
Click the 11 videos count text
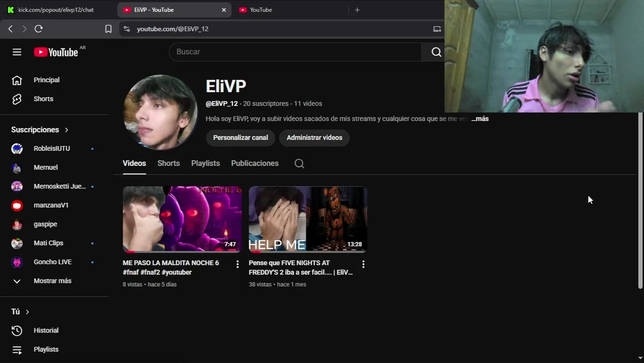click(x=308, y=104)
